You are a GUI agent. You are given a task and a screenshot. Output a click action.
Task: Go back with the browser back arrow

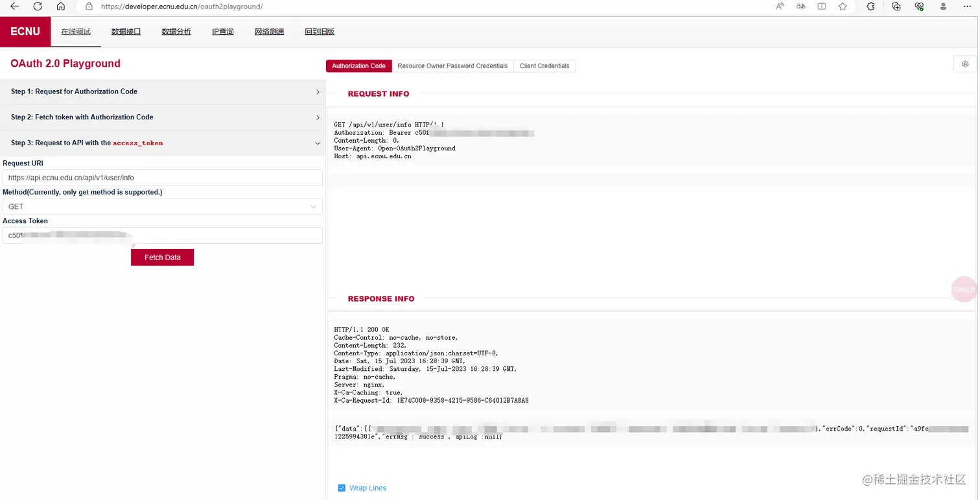14,6
